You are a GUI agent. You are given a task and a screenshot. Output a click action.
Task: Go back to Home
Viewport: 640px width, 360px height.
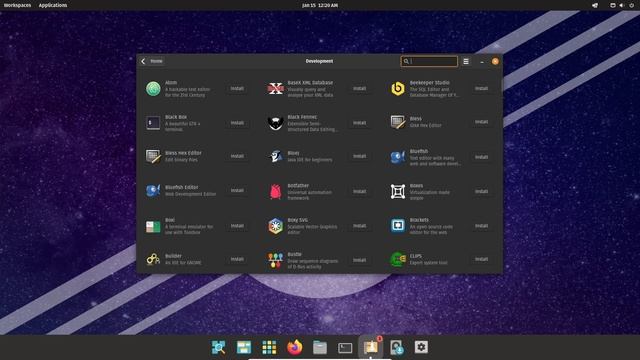[x=152, y=61]
